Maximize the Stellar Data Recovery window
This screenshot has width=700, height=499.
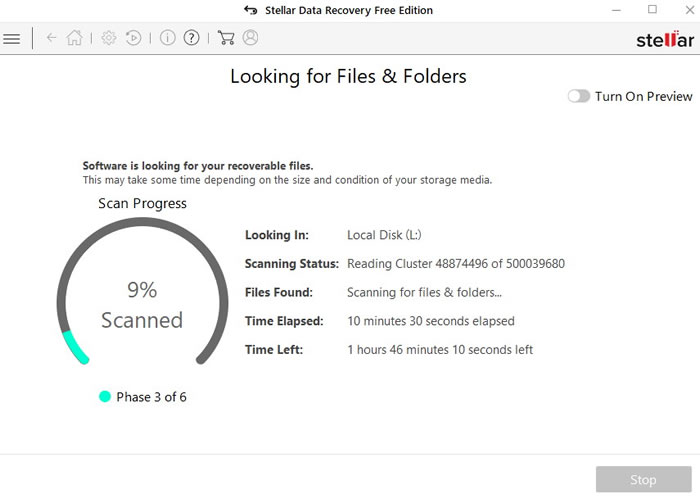[652, 10]
